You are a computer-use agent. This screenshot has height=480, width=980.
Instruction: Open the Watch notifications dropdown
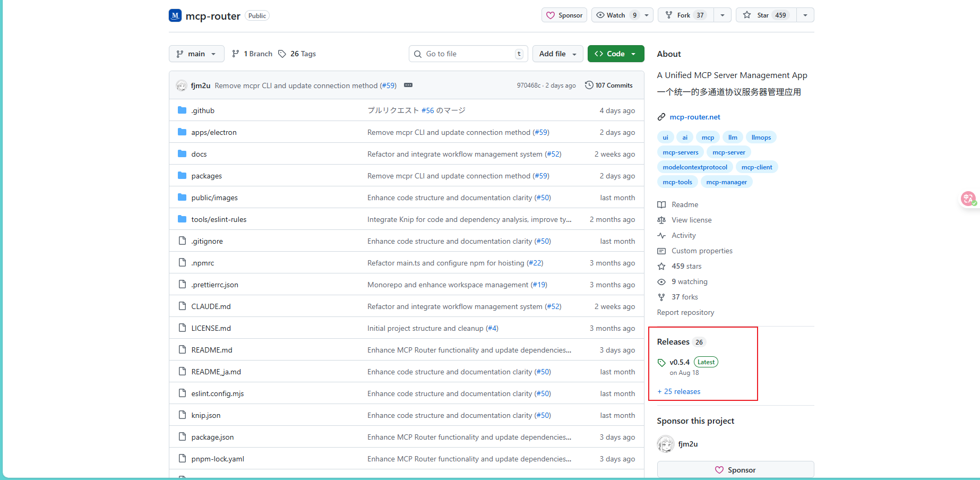tap(622, 15)
